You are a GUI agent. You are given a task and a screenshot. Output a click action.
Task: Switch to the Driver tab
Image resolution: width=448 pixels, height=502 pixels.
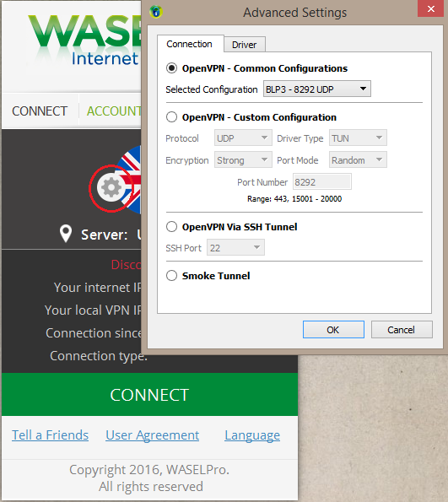pyautogui.click(x=245, y=45)
